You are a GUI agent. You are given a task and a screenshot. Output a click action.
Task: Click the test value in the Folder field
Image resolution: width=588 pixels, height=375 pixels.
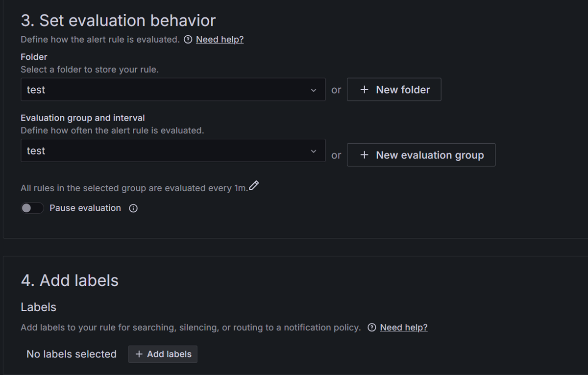36,90
